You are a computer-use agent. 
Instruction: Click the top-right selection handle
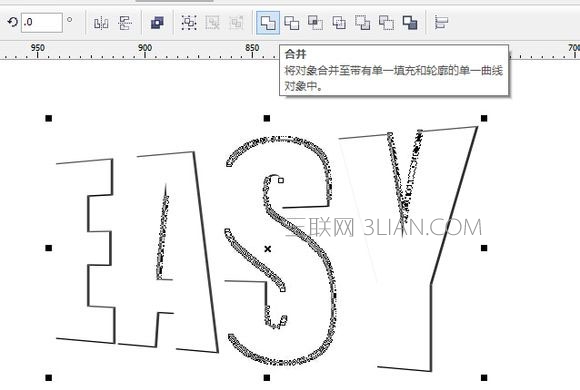(484, 118)
